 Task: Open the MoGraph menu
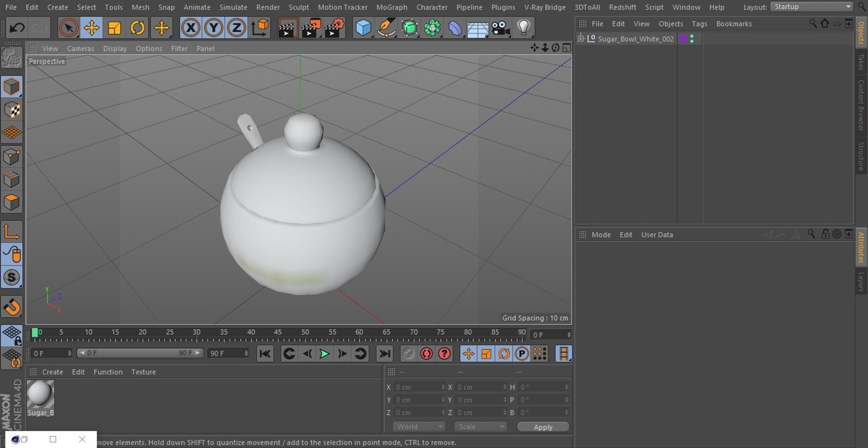tap(392, 7)
